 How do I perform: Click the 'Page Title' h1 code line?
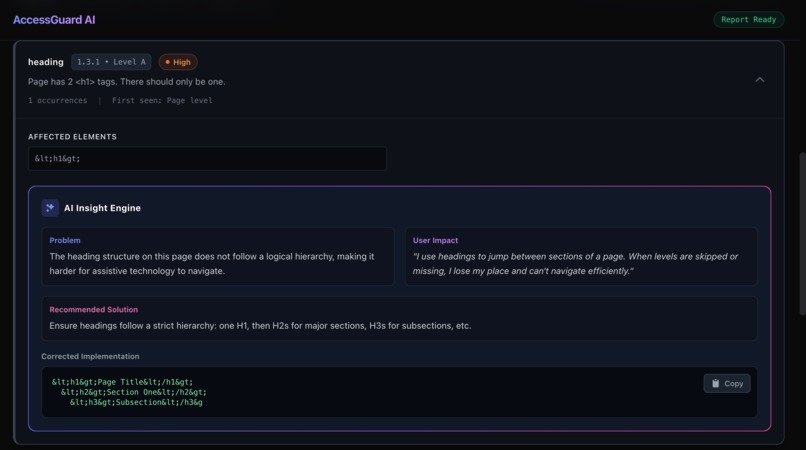point(122,382)
